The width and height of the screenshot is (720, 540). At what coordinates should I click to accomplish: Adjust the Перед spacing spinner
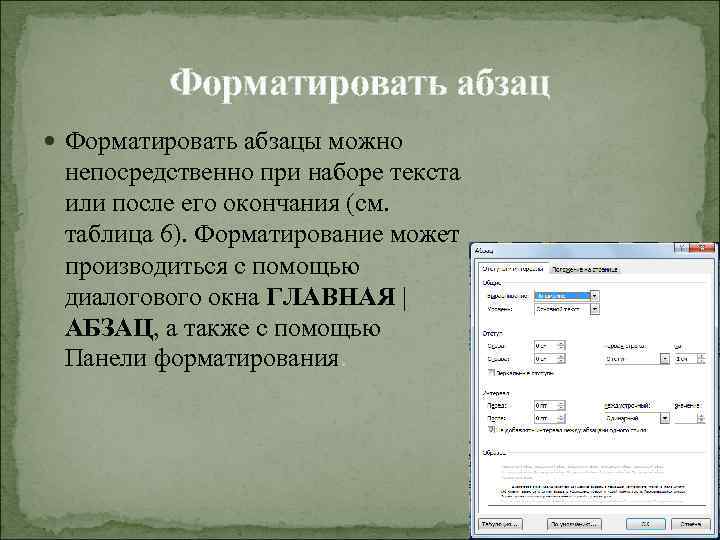tap(562, 406)
